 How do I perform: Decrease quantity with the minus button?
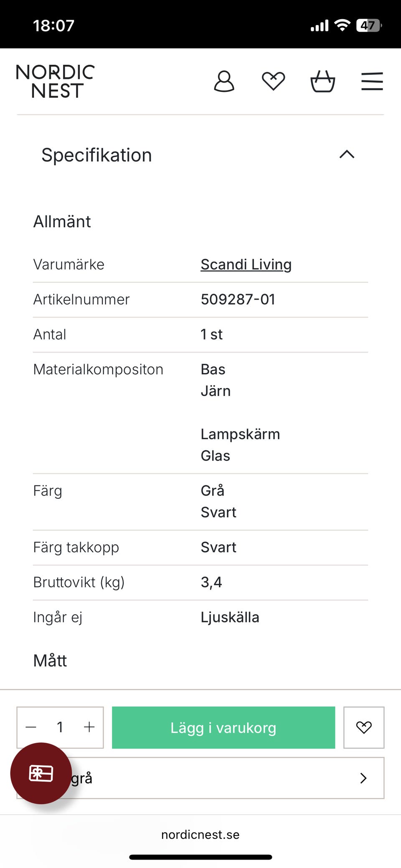point(31,727)
